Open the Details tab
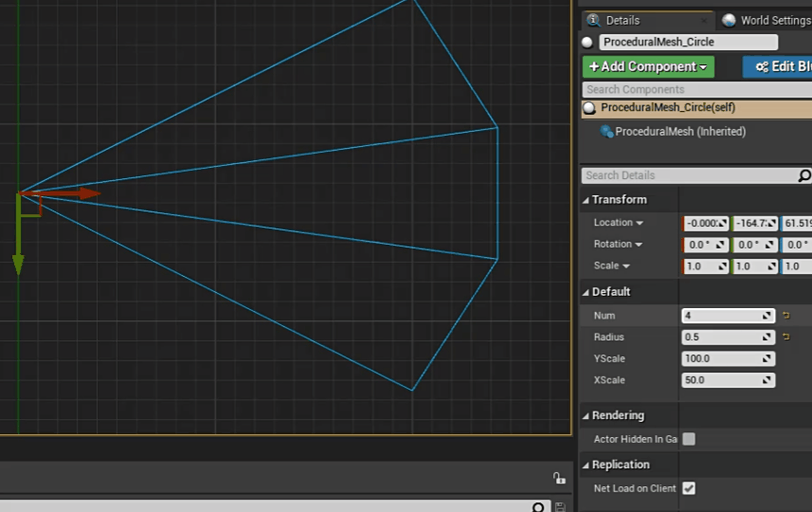The height and width of the screenshot is (512, 812). (623, 20)
